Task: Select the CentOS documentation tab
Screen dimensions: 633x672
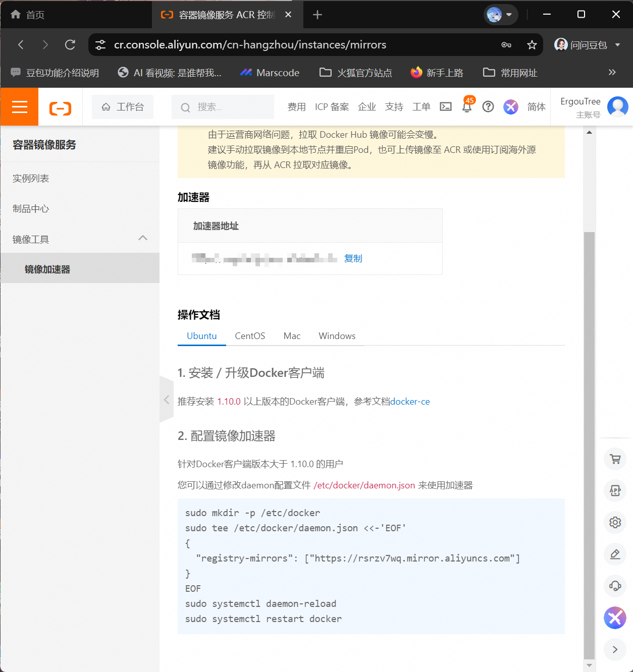Action: tap(250, 336)
